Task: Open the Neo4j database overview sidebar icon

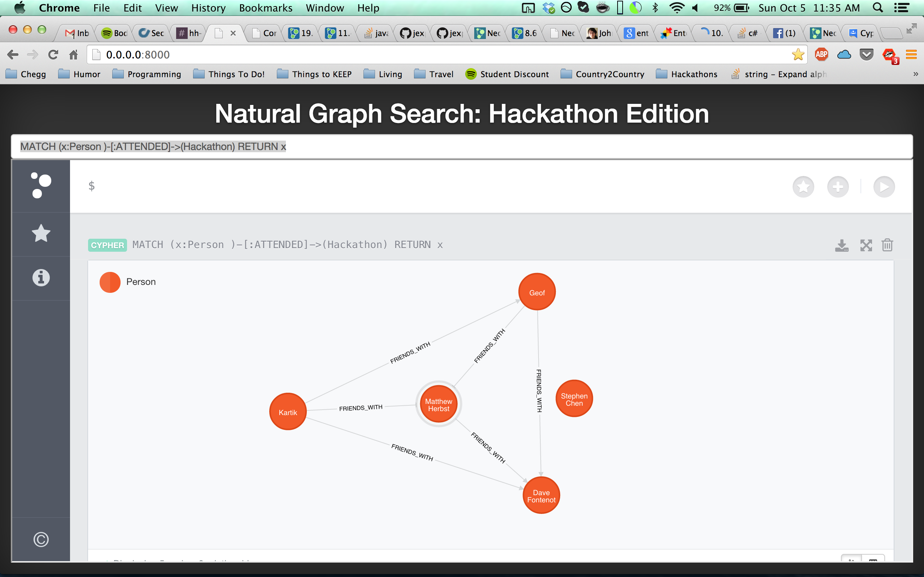Action: pos(41,186)
